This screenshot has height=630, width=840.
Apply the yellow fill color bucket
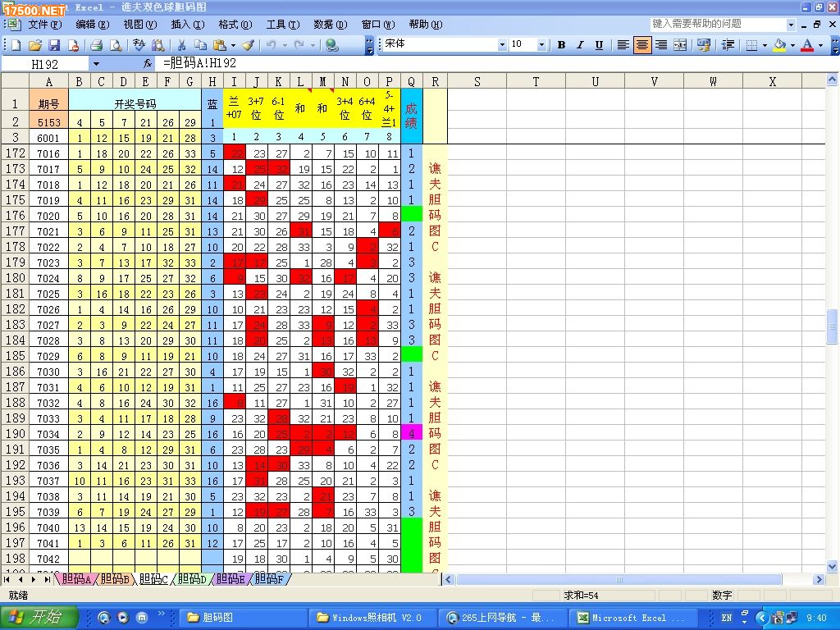point(780,45)
